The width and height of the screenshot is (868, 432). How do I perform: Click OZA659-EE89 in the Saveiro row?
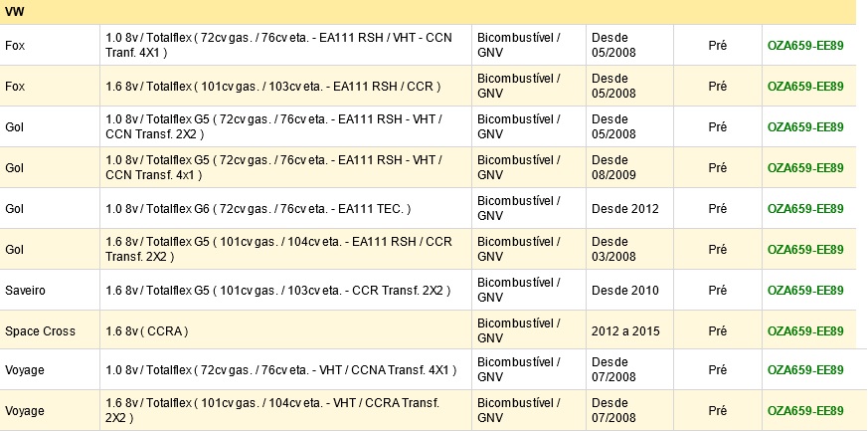click(805, 291)
